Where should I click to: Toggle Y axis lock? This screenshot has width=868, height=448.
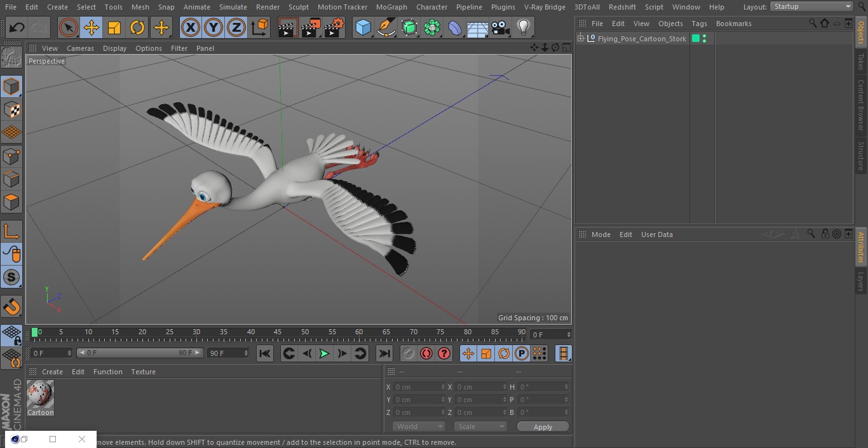(x=214, y=27)
